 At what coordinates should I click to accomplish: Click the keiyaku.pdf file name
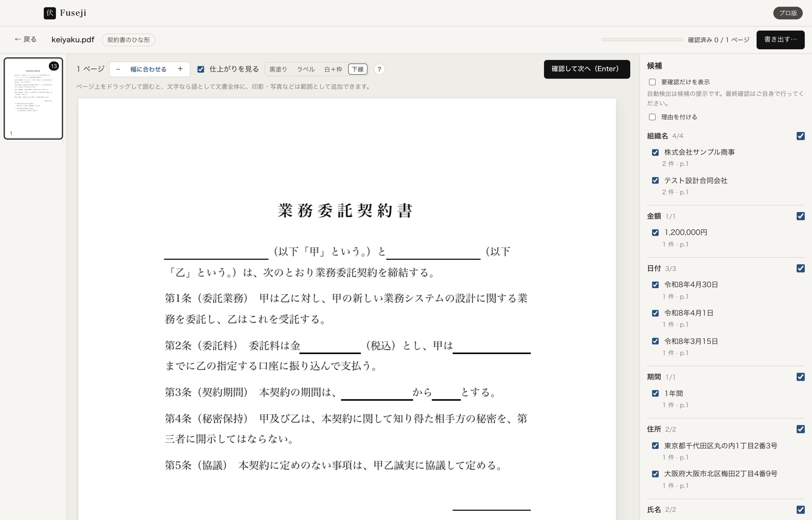[73, 40]
